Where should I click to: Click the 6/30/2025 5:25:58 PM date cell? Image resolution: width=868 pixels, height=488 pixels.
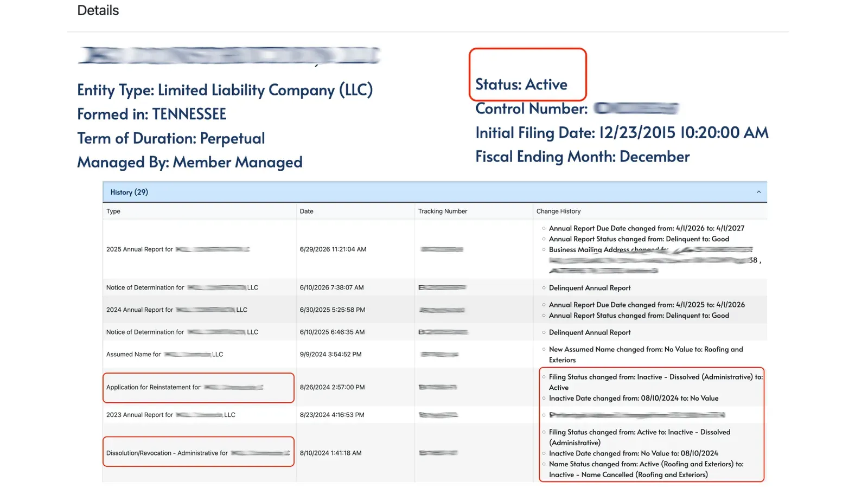tap(333, 310)
